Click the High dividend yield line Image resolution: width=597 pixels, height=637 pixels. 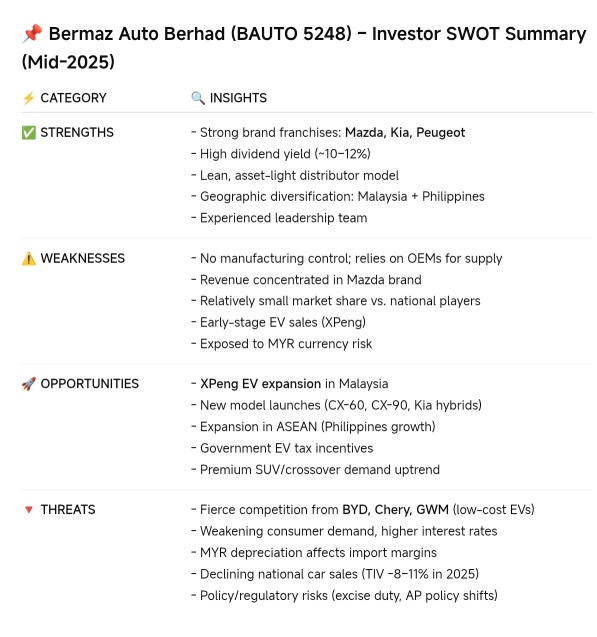pos(281,154)
